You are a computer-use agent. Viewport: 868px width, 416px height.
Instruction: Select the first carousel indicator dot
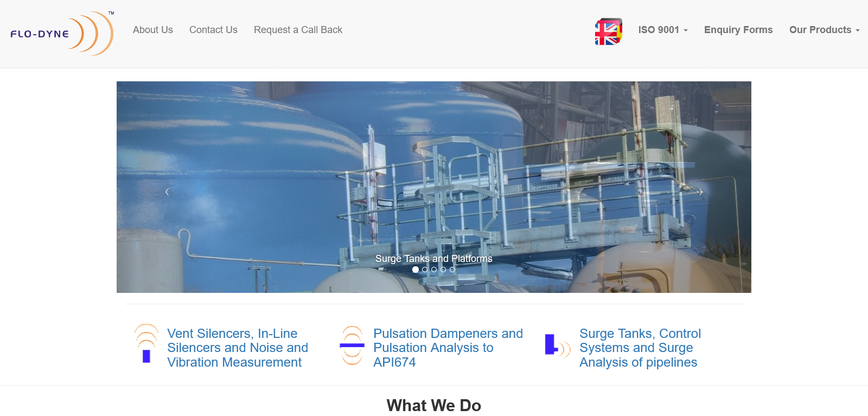(416, 270)
